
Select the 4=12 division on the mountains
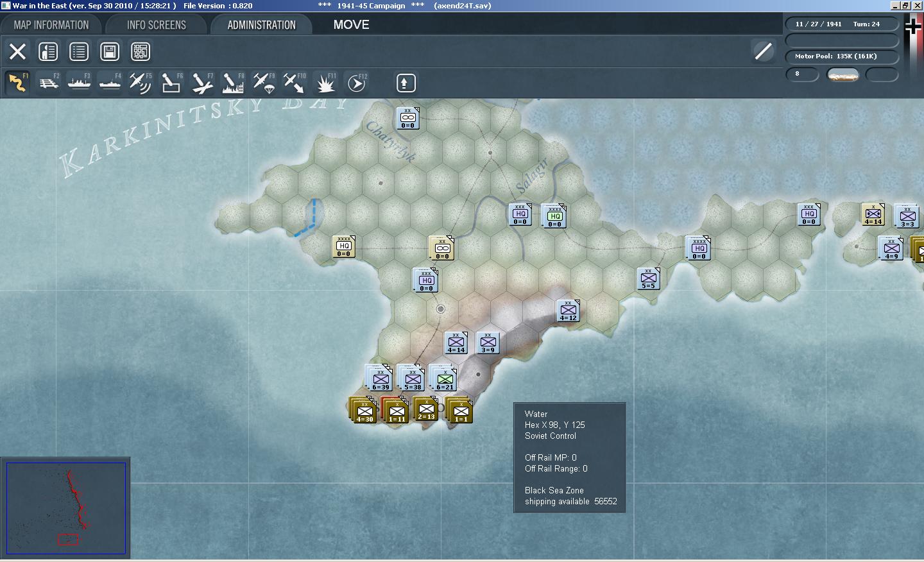tap(569, 311)
